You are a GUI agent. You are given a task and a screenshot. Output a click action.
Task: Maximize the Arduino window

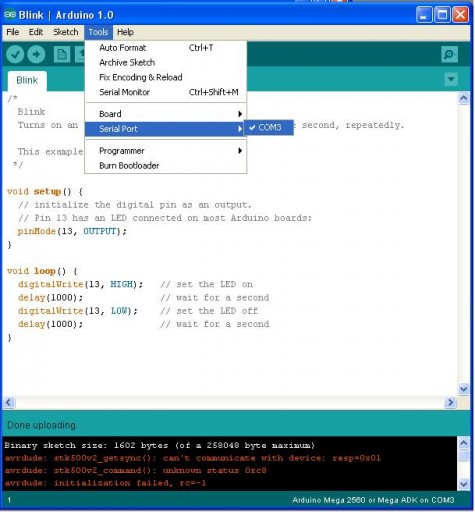click(442, 15)
